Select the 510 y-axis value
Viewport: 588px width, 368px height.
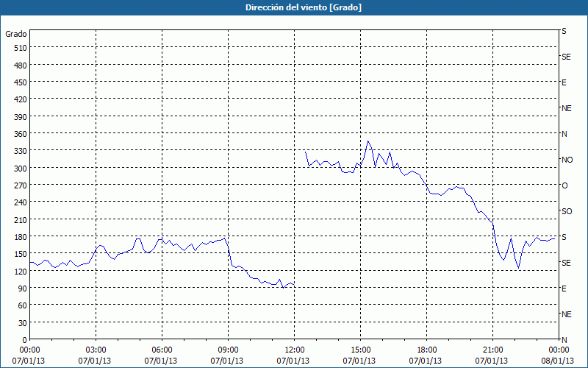(x=21, y=48)
